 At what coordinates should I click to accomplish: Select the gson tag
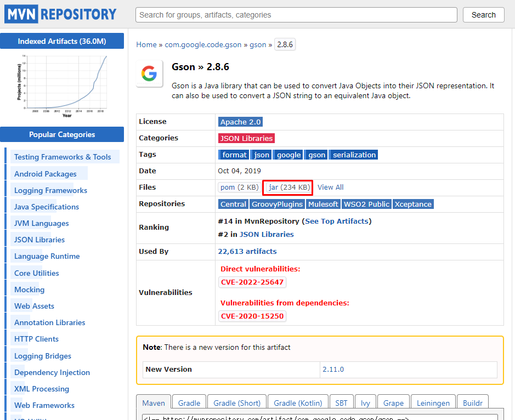(x=316, y=155)
